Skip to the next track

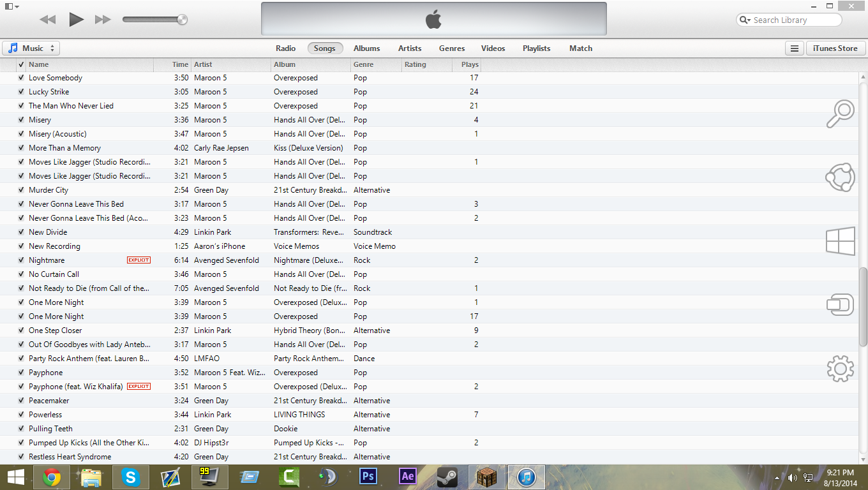pyautogui.click(x=103, y=20)
